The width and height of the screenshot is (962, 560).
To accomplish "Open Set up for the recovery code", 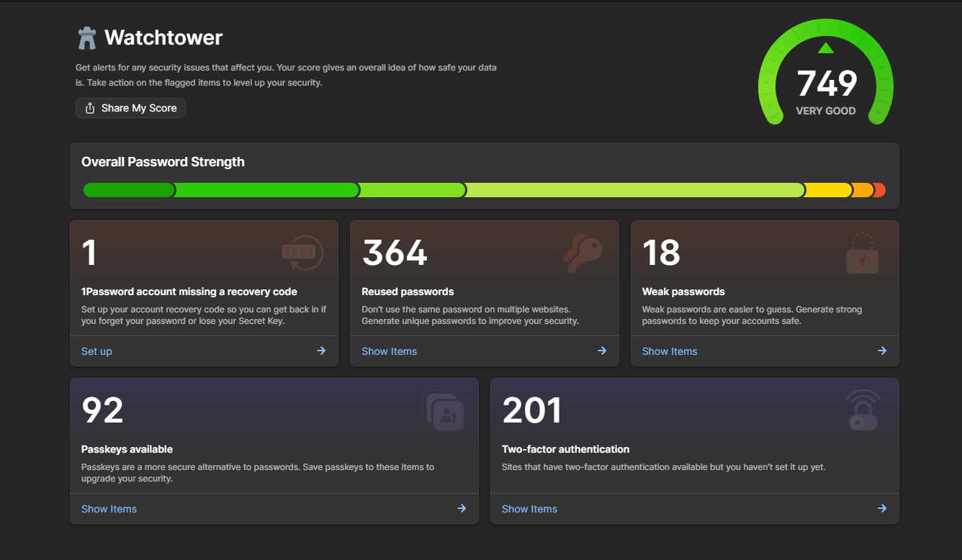I will [x=204, y=351].
